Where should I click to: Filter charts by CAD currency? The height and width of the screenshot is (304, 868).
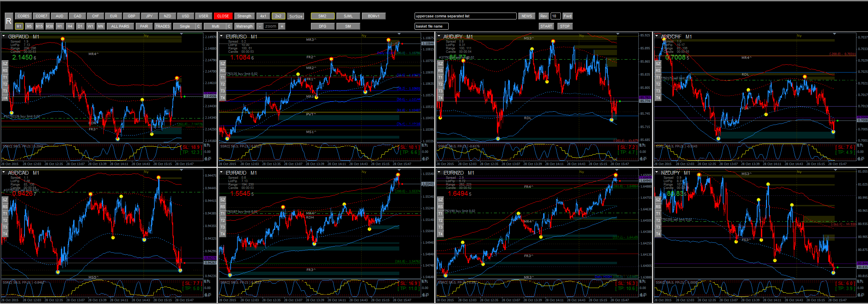78,16
